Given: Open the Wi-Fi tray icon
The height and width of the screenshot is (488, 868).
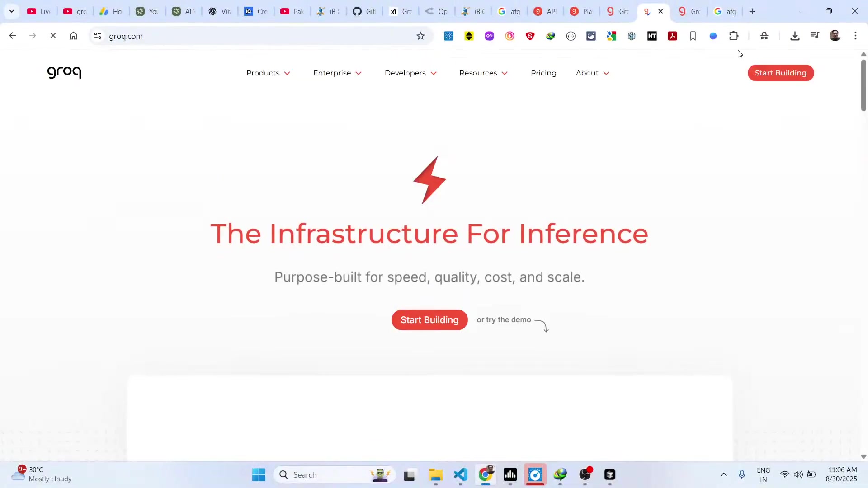Looking at the screenshot, I should click(785, 474).
